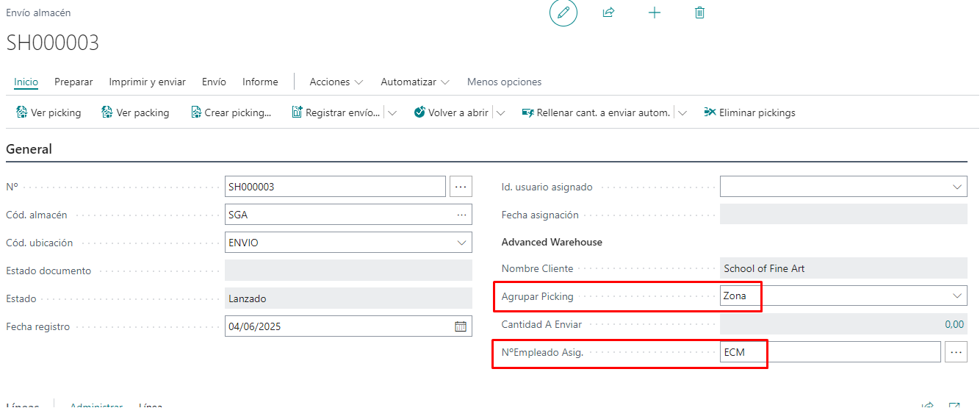Open Ver picking action

48,112
